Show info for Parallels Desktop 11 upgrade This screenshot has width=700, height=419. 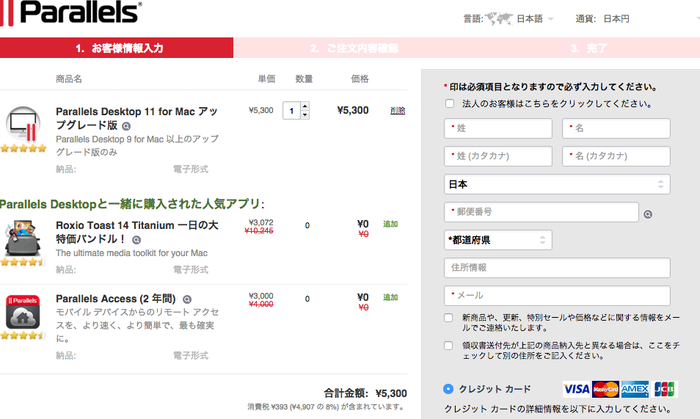126,126
